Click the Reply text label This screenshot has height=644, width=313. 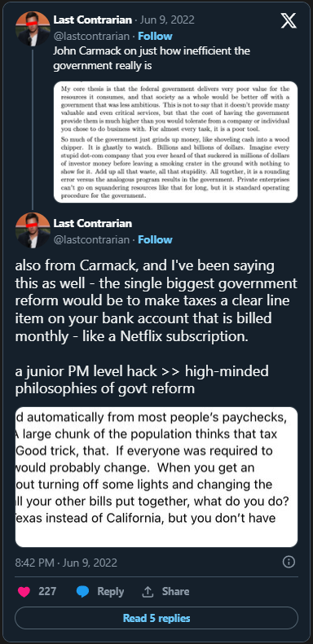point(110,591)
